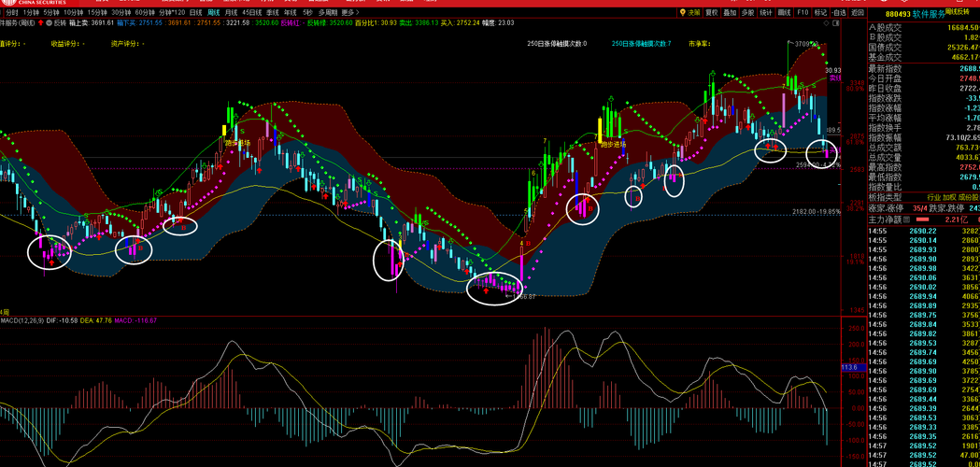Switch to 月线 monthly chart

[x=232, y=12]
